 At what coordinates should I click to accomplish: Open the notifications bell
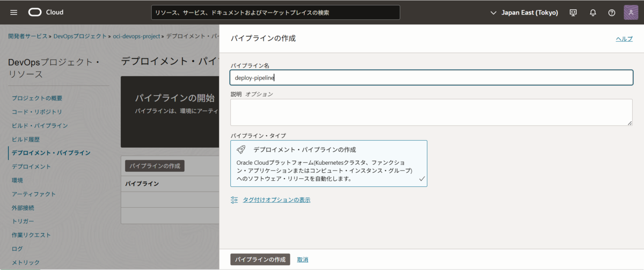[x=592, y=12]
